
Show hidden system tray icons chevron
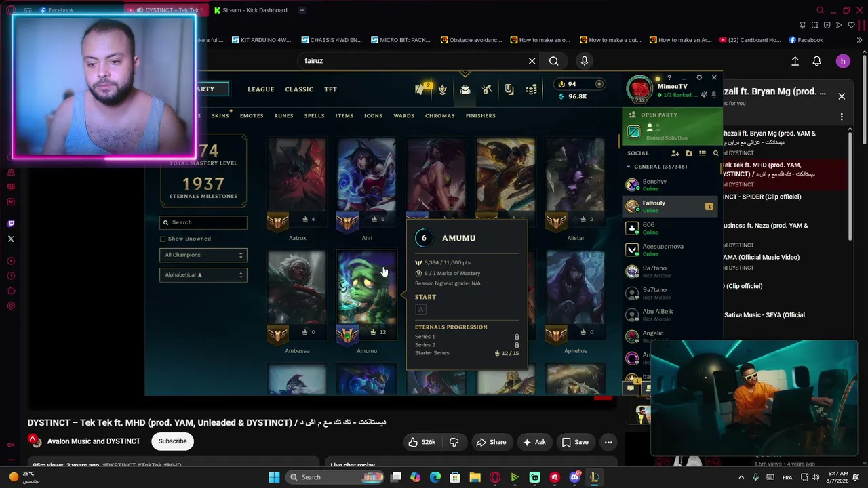741,477
